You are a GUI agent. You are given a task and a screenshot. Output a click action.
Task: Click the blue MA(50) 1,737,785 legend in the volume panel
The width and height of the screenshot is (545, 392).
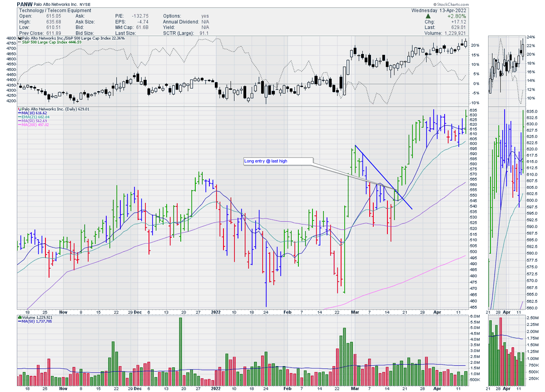coord(34,322)
